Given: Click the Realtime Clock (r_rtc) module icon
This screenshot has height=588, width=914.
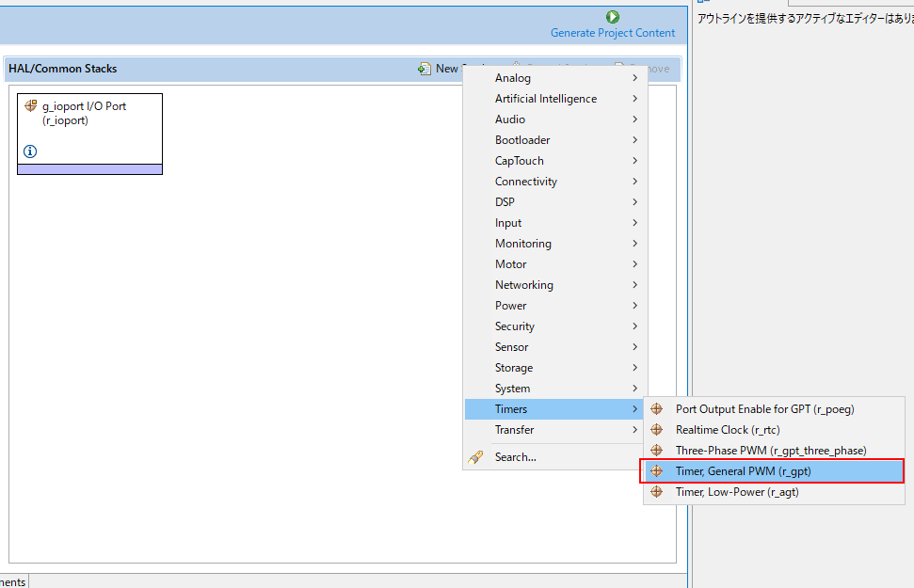Looking at the screenshot, I should (x=657, y=430).
